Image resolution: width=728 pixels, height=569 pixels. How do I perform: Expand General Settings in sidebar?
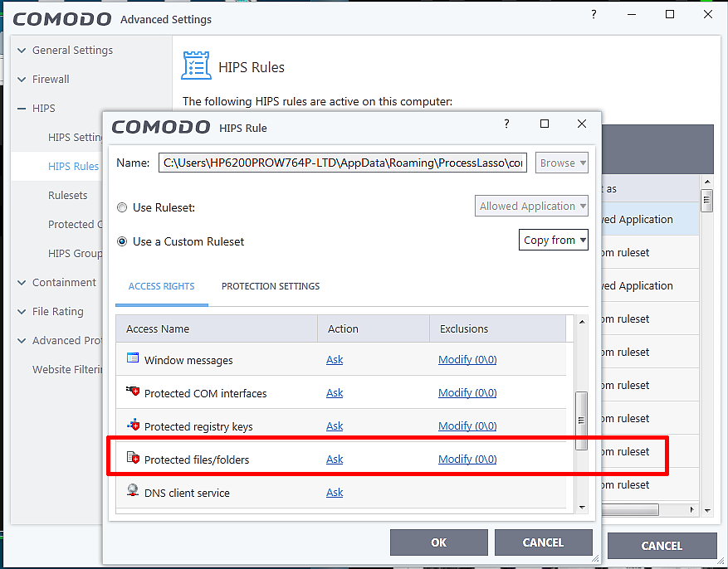(x=22, y=50)
